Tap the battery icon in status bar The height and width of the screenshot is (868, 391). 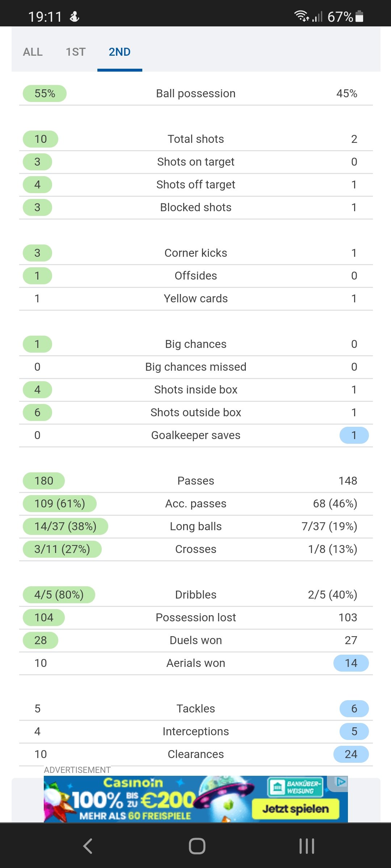point(360,16)
